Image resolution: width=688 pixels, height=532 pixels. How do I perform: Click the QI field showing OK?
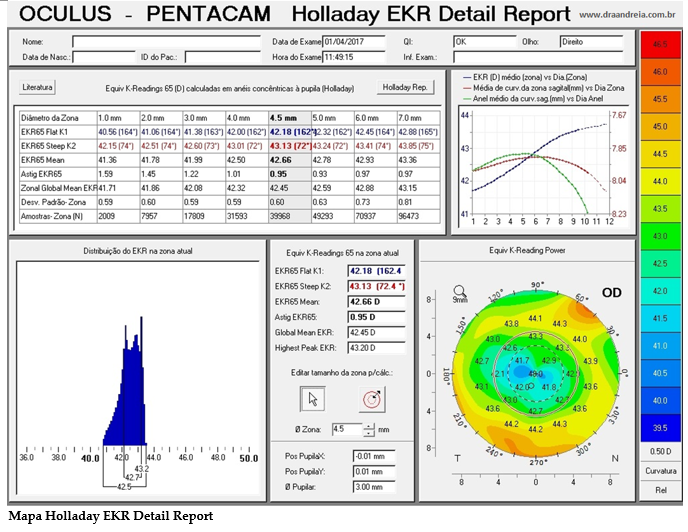484,42
